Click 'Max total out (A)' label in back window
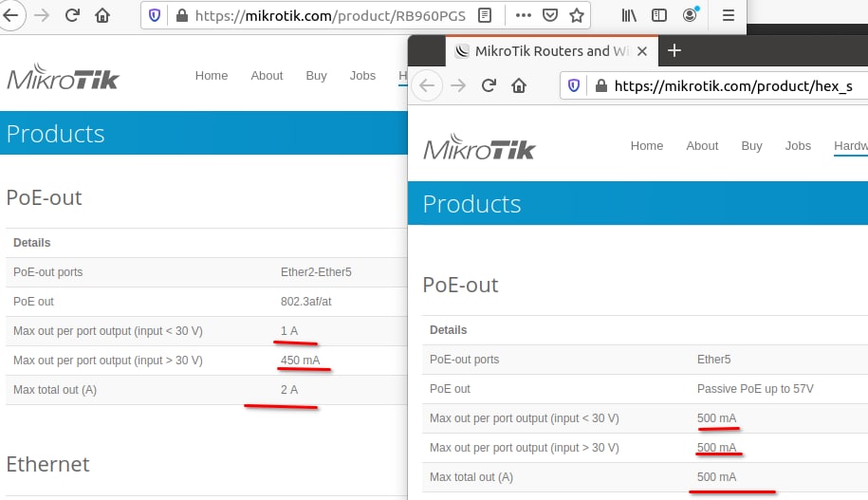 coord(55,389)
